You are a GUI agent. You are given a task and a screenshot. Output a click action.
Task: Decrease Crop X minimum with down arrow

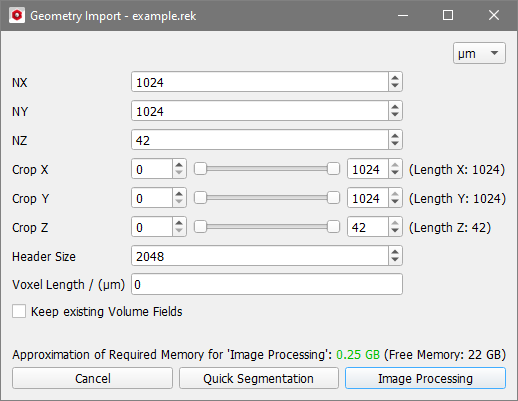(x=179, y=173)
